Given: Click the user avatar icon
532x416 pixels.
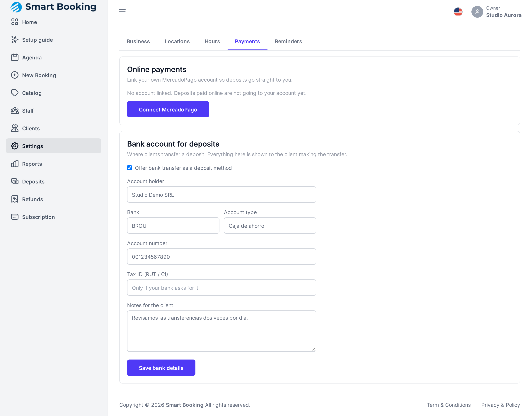Looking at the screenshot, I should [477, 12].
